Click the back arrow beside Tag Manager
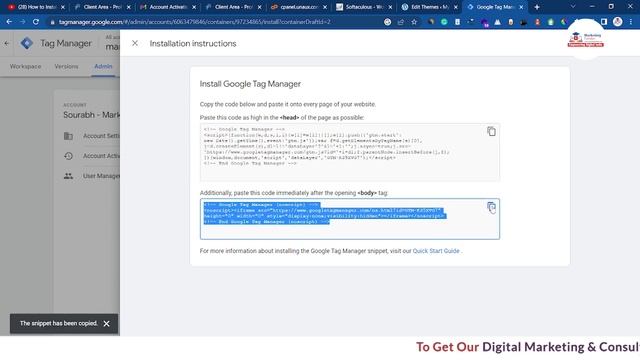This screenshot has height=360, width=640. click(x=7, y=43)
